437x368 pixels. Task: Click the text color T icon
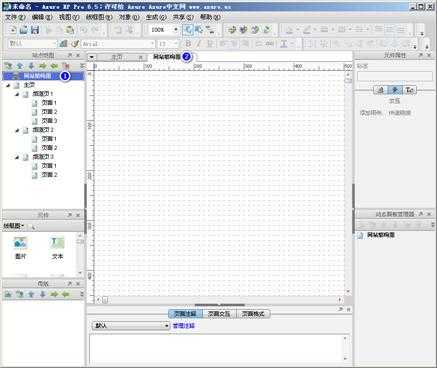click(284, 44)
